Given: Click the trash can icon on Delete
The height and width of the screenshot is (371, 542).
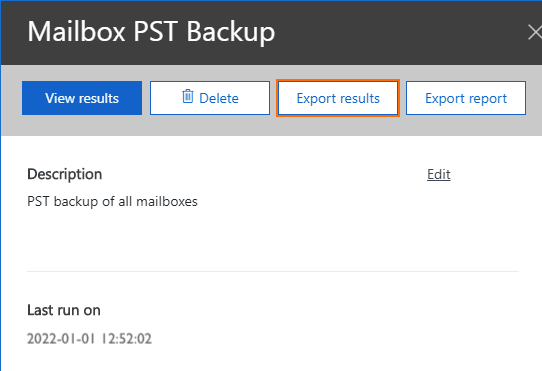Looking at the screenshot, I should click(x=188, y=96).
